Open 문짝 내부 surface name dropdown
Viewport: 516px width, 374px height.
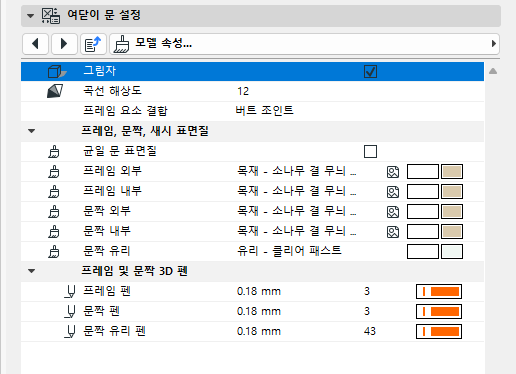click(x=297, y=231)
